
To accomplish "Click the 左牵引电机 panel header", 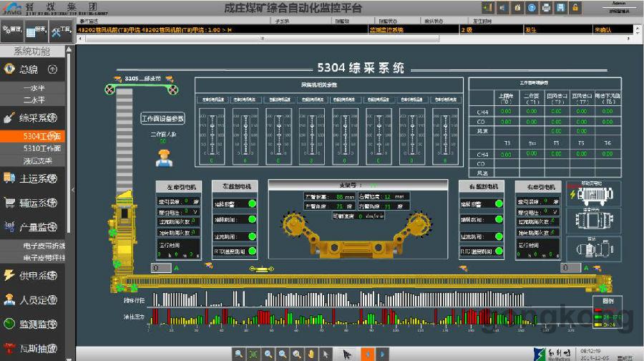I will coord(178,187).
